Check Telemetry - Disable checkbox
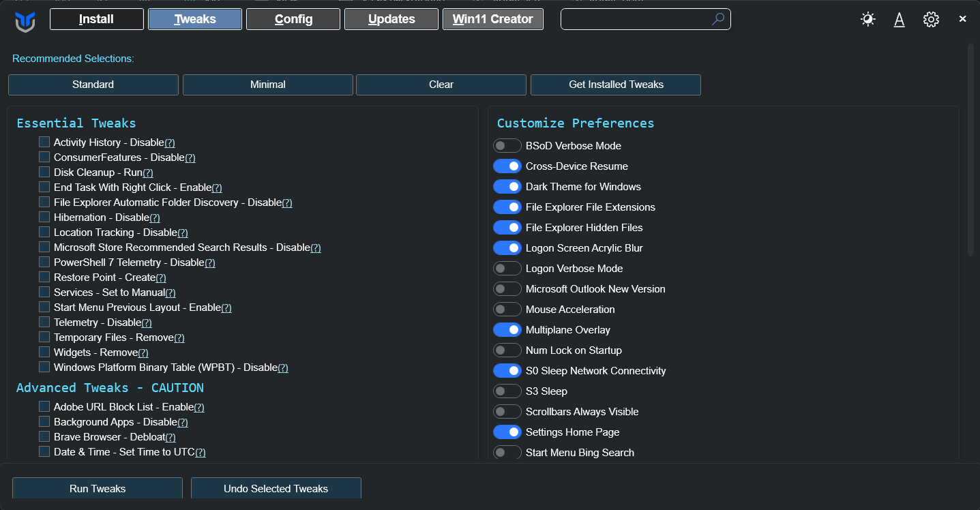This screenshot has width=980, height=510. [44, 322]
